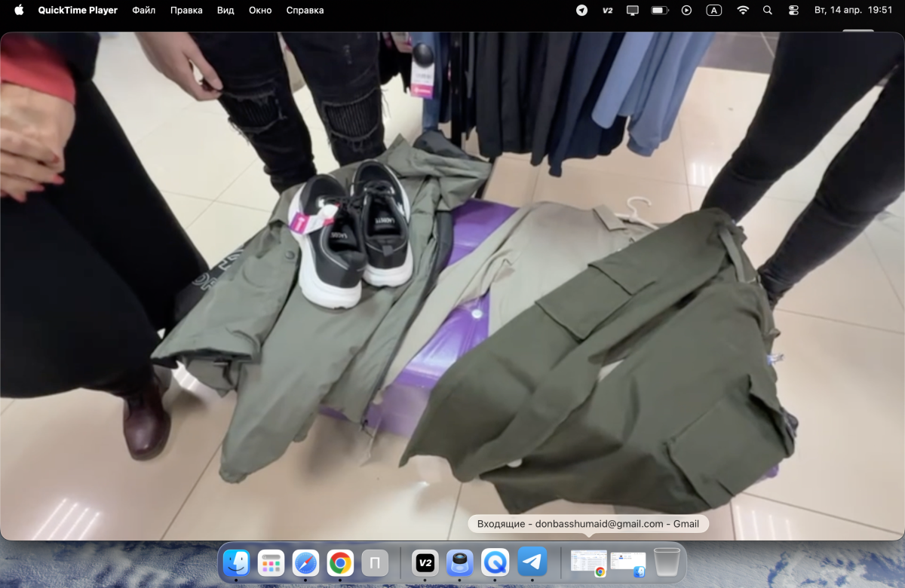This screenshot has height=588, width=905.
Task: Click the QuickTime Player app menu
Action: coord(78,11)
